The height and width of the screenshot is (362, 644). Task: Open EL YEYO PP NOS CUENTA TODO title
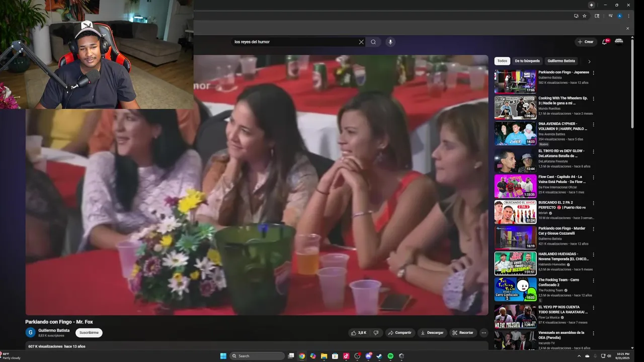563,309
